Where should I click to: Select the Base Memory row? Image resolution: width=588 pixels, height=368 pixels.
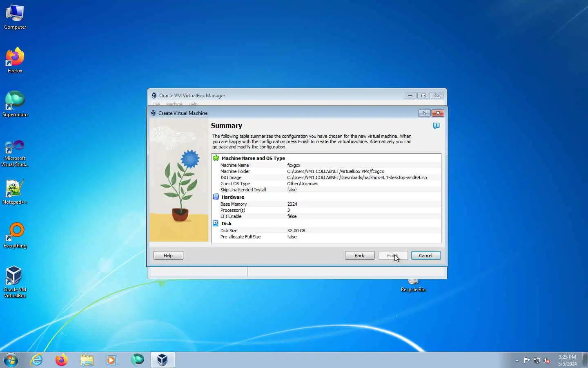326,204
